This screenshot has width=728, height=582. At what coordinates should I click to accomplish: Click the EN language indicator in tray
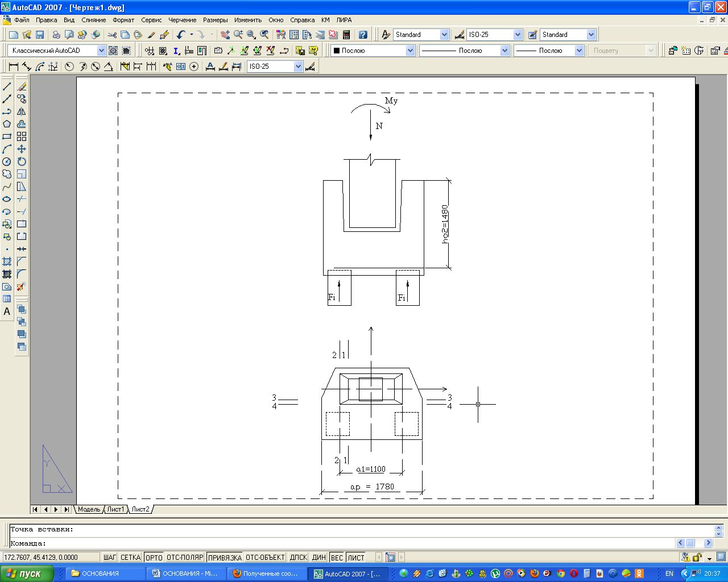669,573
